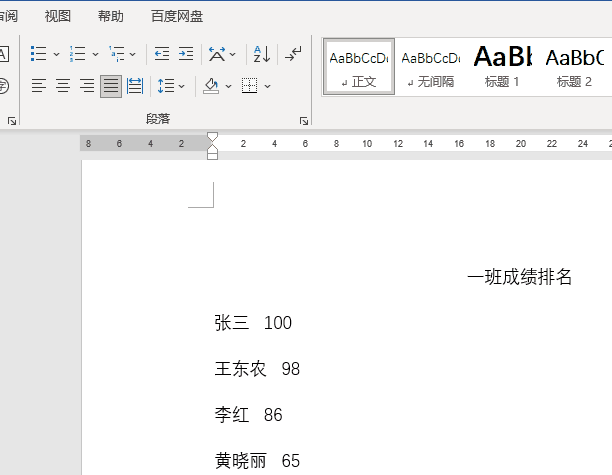Toggle show/hide paragraph marks

pos(294,54)
